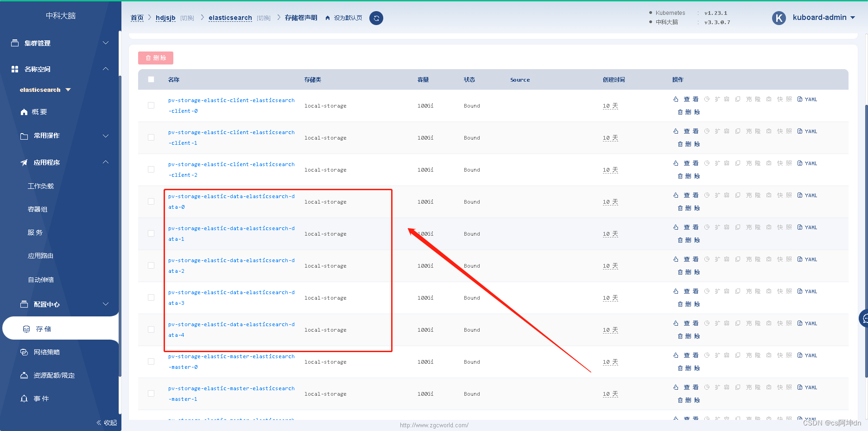Collapse the sidebar with 收起
Image resolution: width=868 pixels, height=431 pixels.
107,423
